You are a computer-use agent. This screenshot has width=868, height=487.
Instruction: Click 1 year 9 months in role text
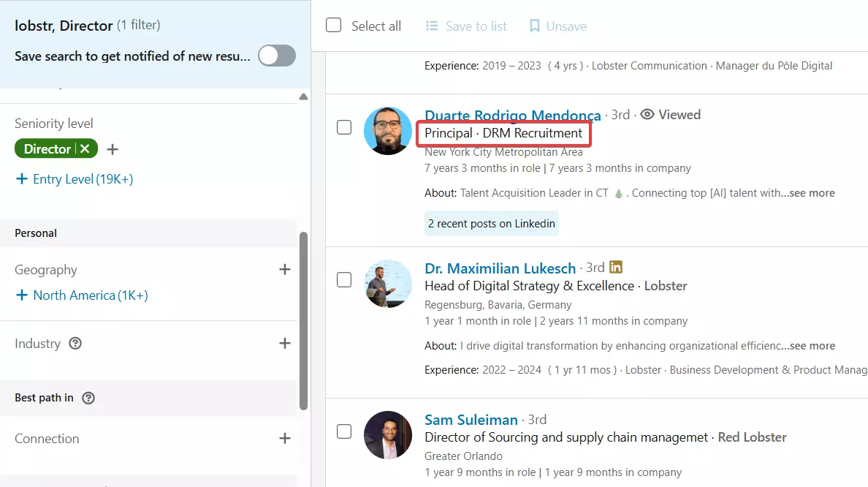[x=480, y=472]
